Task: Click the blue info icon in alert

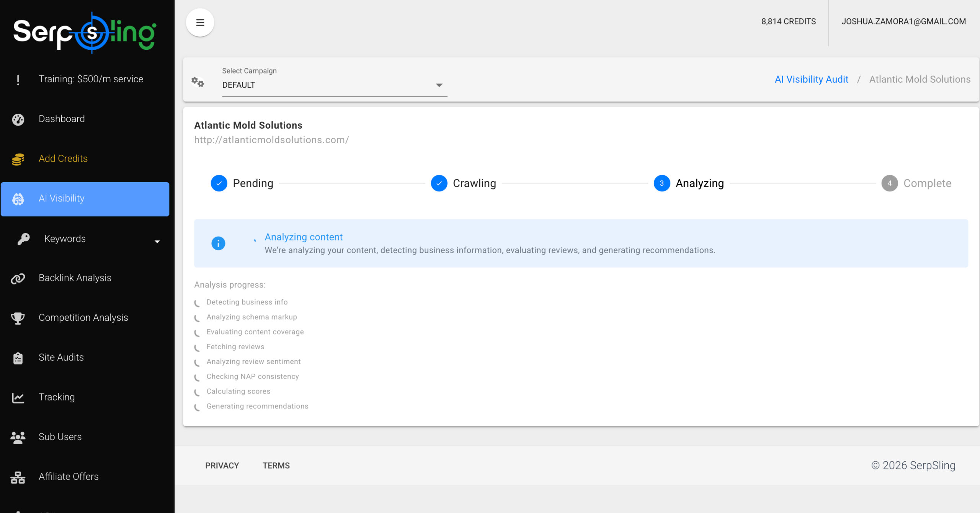Action: click(x=218, y=243)
